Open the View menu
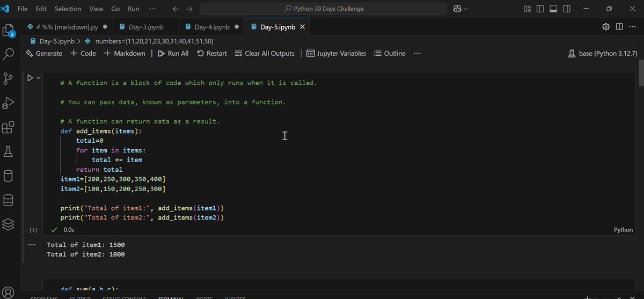Viewport: 644px width, 299px height. click(97, 9)
